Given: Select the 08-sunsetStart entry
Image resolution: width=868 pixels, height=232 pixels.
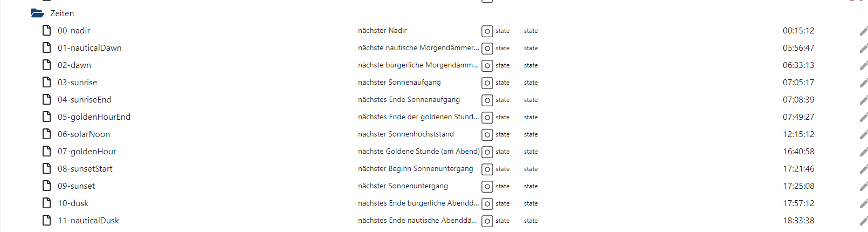Looking at the screenshot, I should [x=85, y=168].
